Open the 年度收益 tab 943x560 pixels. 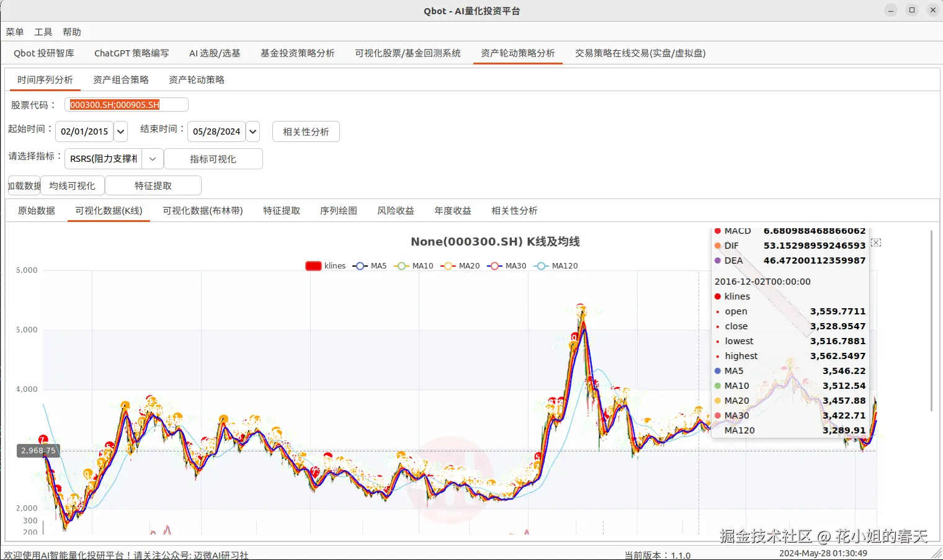(453, 211)
